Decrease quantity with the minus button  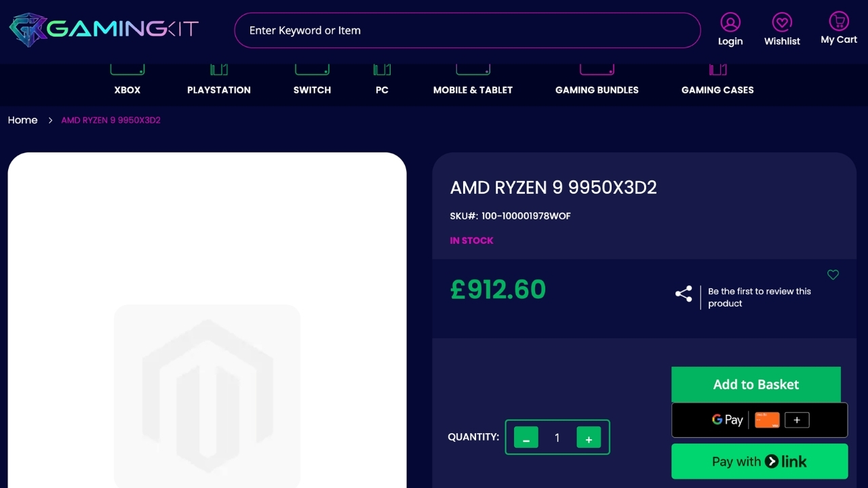pos(526,438)
